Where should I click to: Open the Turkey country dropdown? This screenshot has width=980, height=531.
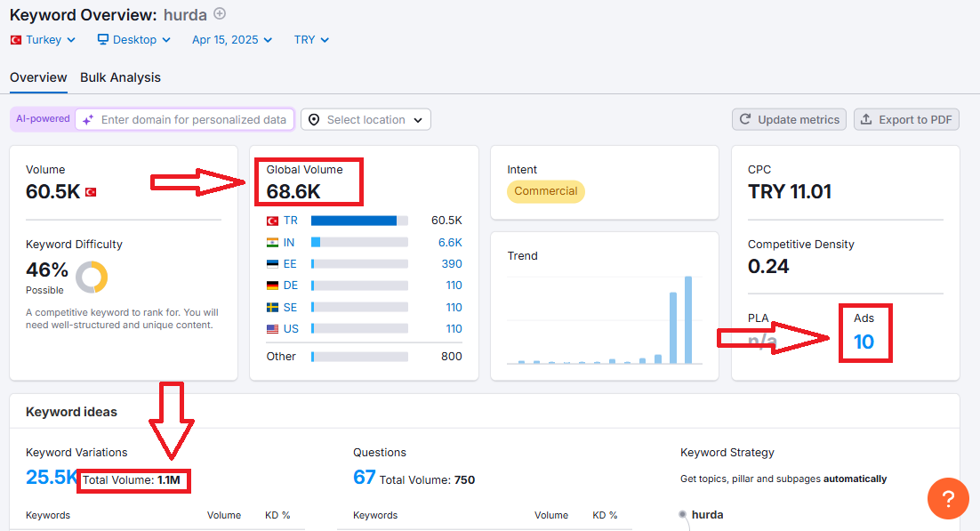pos(43,39)
